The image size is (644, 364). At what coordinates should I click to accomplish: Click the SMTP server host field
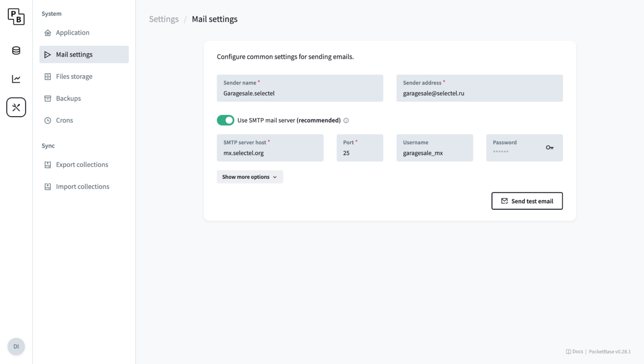pyautogui.click(x=270, y=148)
